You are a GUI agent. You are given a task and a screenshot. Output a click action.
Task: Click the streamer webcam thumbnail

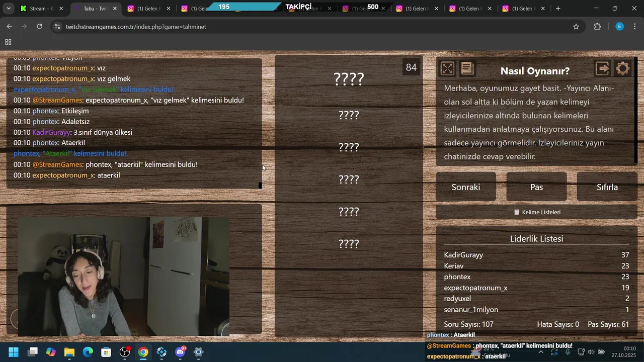[x=123, y=277]
